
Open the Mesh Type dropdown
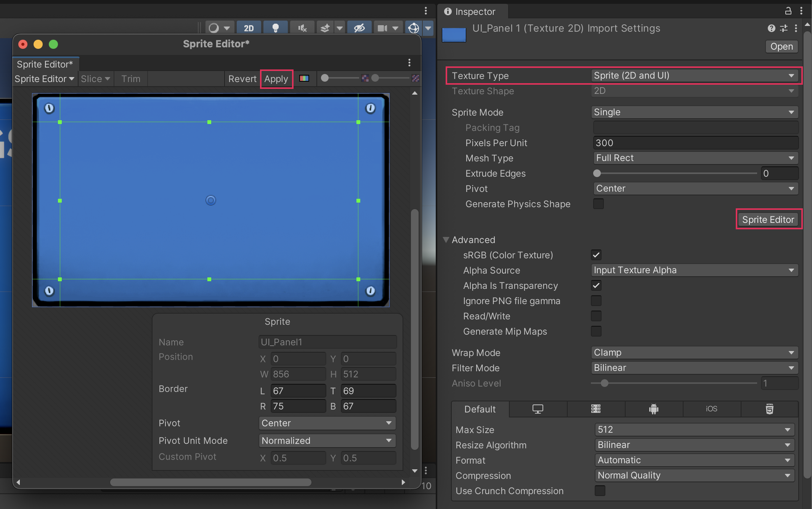coord(695,158)
